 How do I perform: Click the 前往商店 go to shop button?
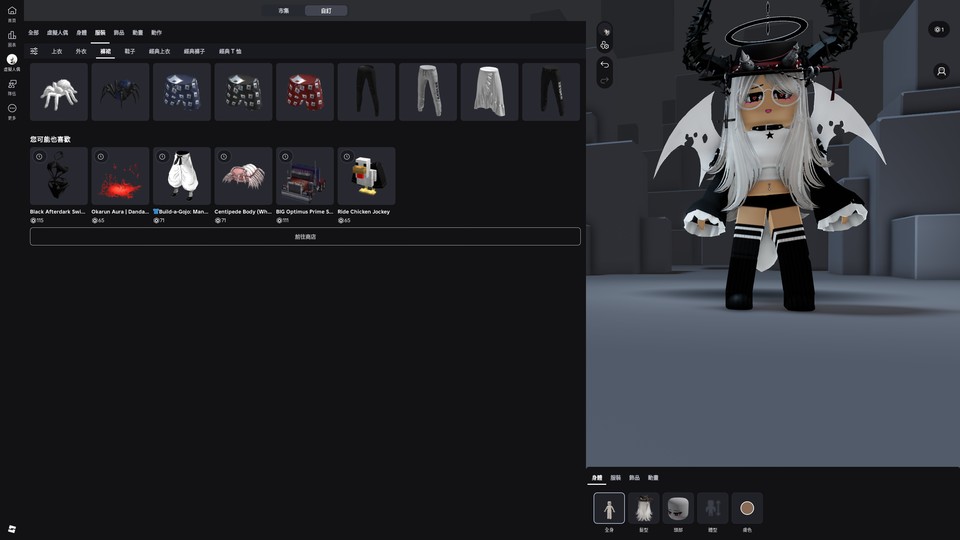tap(305, 237)
